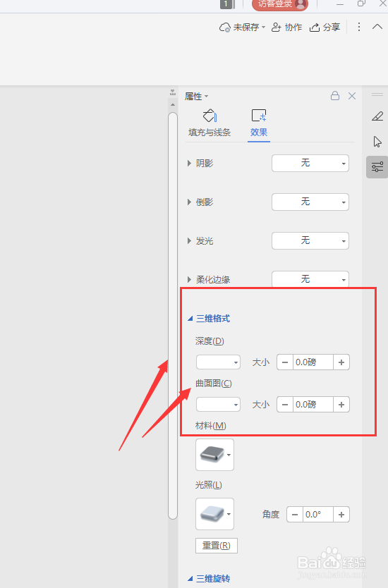The height and width of the screenshot is (588, 388).
Task: Click the sidebar drag handle icon
Action: coord(377,94)
